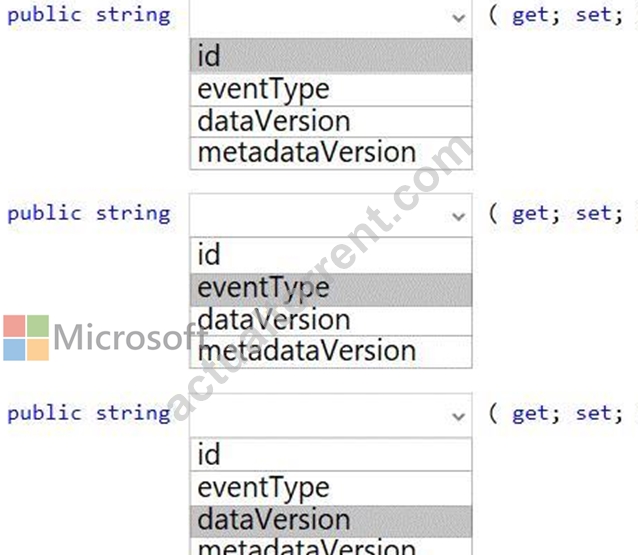Image resolution: width=638 pixels, height=555 pixels.
Task: Select dataVersion in the second dropdown list
Action: point(331,321)
